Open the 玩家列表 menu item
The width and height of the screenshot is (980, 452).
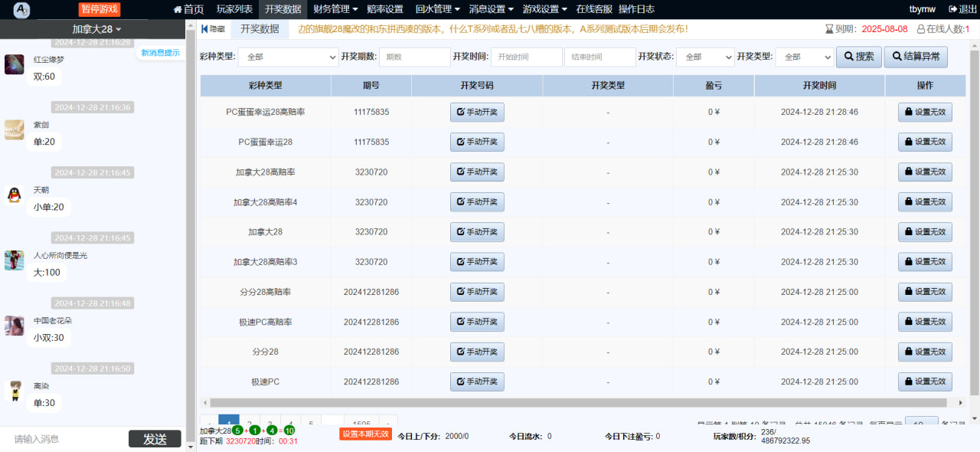click(234, 9)
